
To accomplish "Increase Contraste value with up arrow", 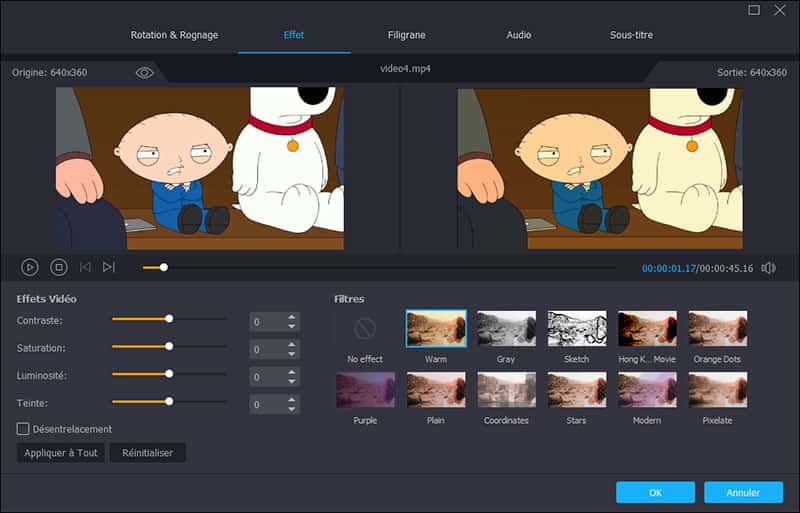I will (x=291, y=317).
